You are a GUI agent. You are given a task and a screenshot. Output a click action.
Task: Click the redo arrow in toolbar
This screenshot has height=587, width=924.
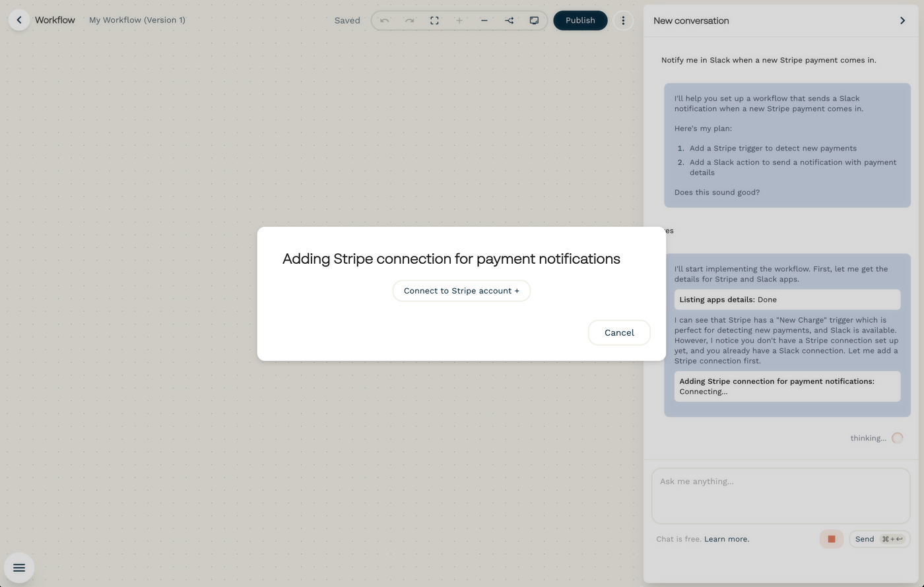click(409, 20)
